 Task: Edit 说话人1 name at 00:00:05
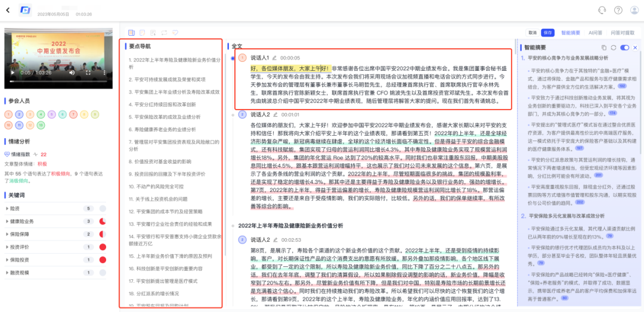click(274, 58)
